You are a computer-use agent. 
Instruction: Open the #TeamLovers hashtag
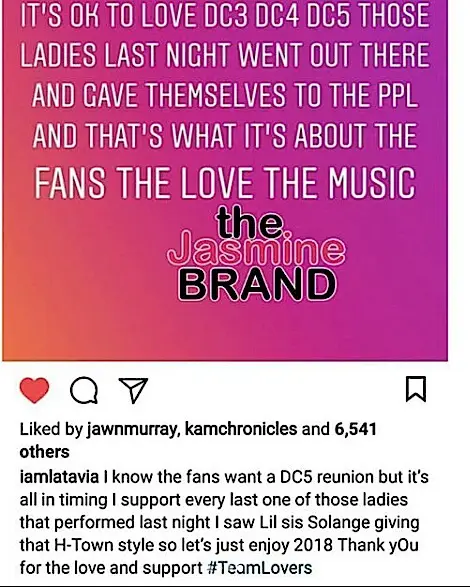(x=260, y=568)
